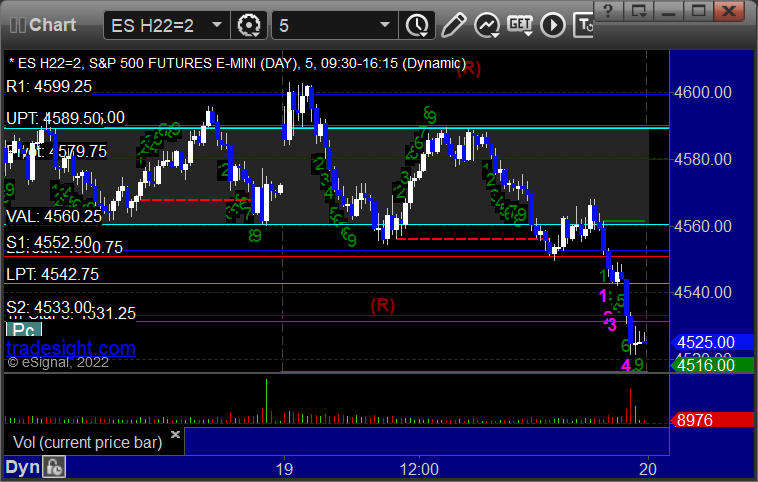Screen dimensions: 758x482
Task: Open the chart studies icon
Action: [487, 25]
